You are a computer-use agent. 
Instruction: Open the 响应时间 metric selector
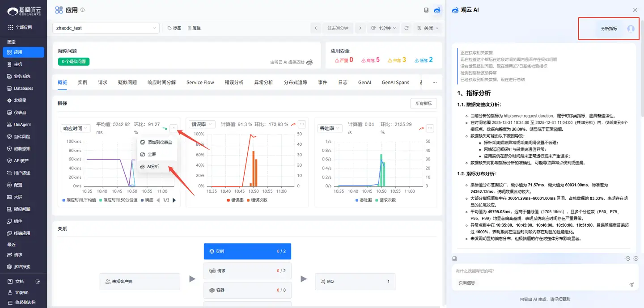pos(76,128)
